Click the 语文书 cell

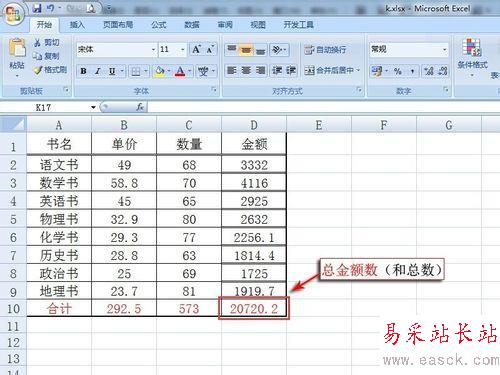(x=59, y=165)
